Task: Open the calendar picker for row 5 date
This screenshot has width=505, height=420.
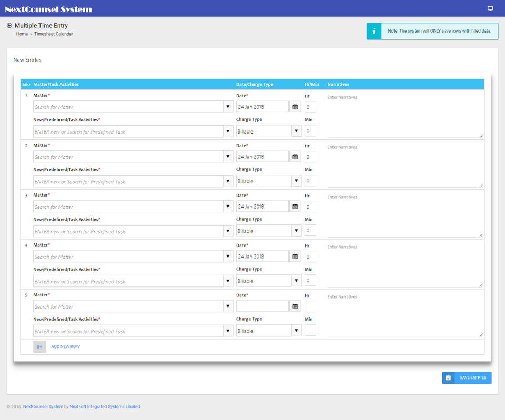Action: pyautogui.click(x=295, y=306)
